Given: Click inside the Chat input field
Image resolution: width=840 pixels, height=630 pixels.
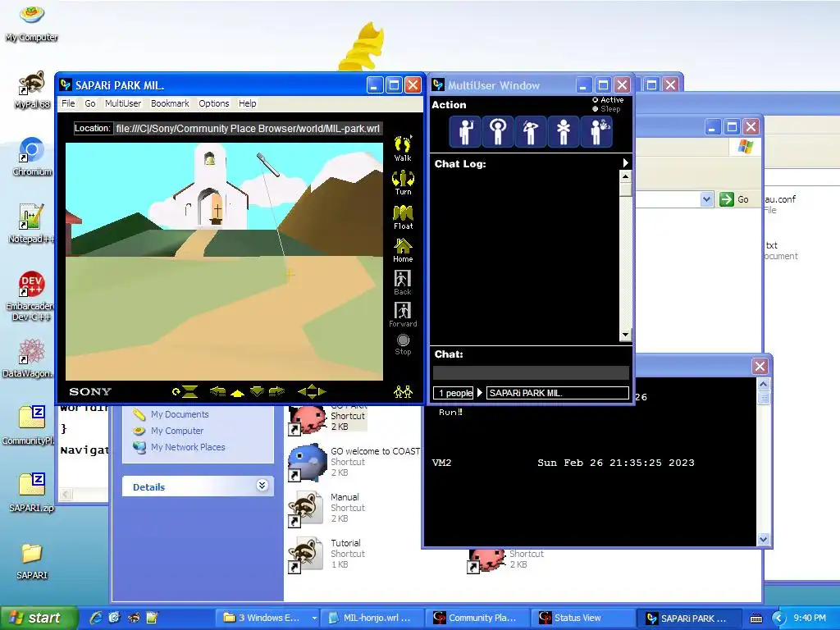Looking at the screenshot, I should (x=531, y=373).
